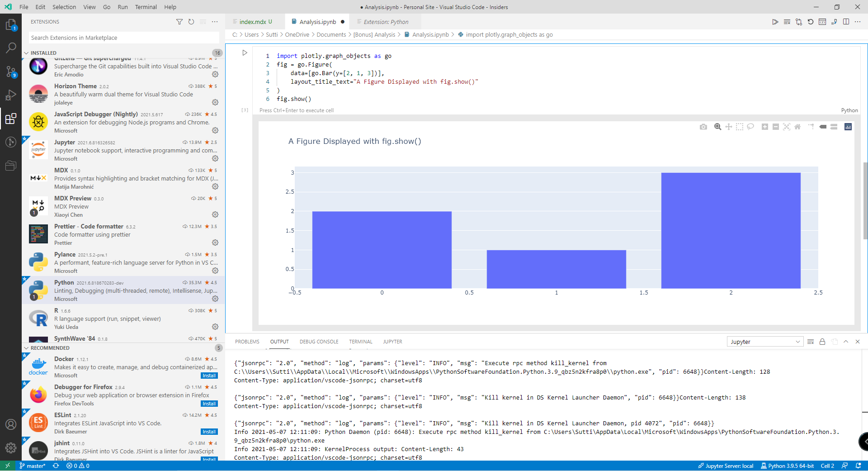Open Jupyter Server: local in status bar

click(726, 466)
